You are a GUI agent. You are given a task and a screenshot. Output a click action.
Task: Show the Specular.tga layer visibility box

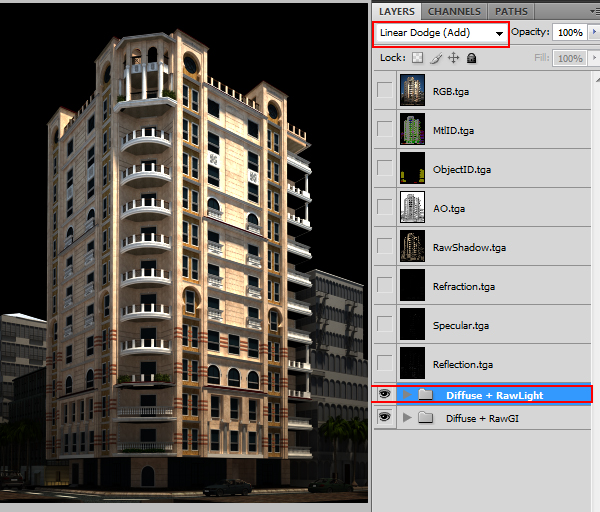(x=385, y=324)
